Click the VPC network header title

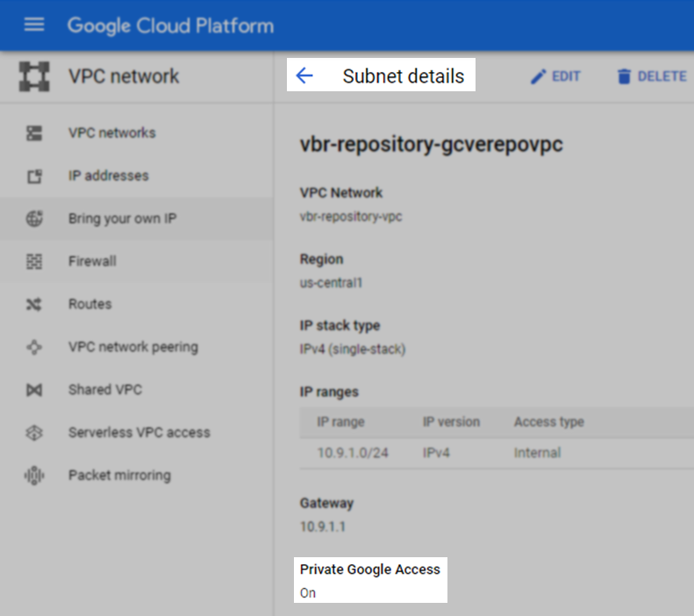click(x=124, y=76)
